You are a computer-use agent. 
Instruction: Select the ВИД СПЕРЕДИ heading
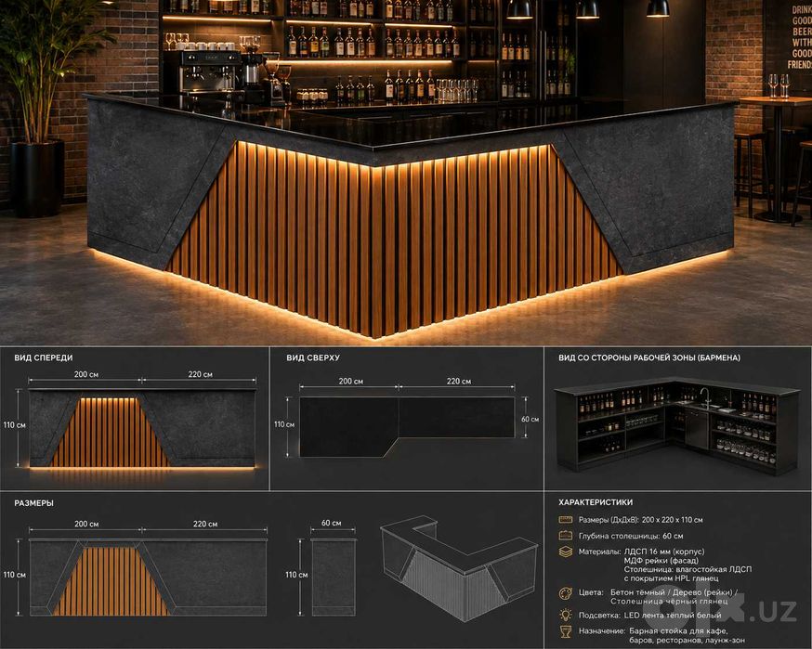[44, 357]
